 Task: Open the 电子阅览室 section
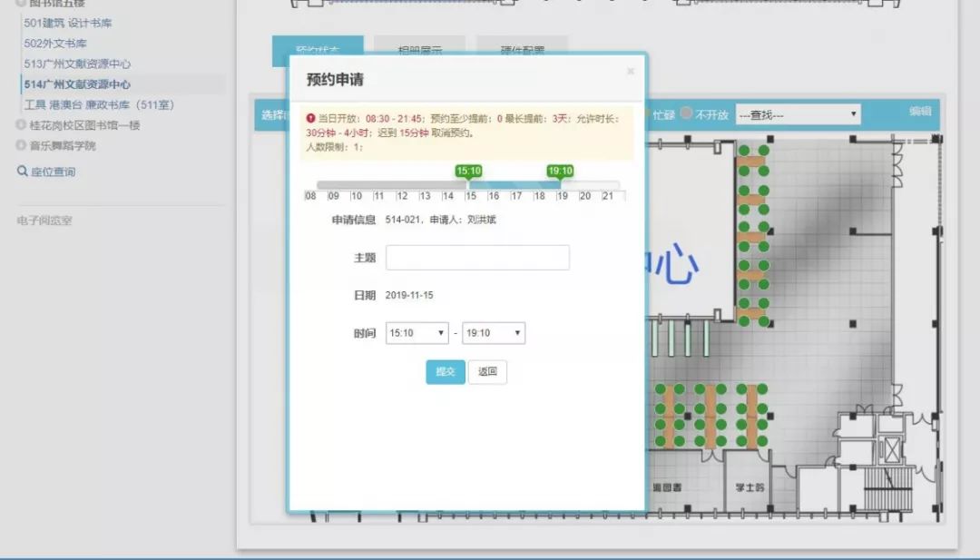click(44, 221)
